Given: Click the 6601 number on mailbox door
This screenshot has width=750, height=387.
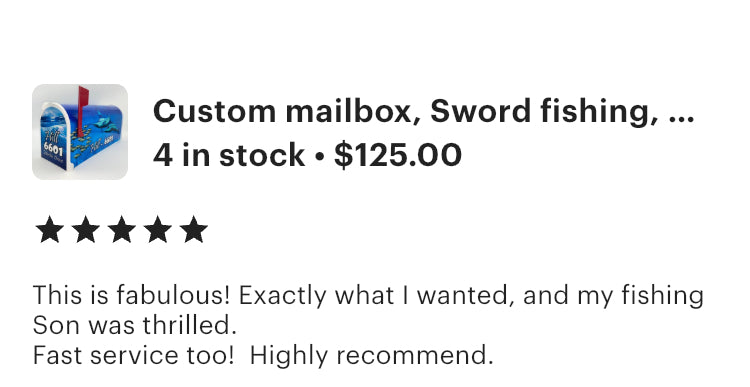Looking at the screenshot, I should point(53,149).
